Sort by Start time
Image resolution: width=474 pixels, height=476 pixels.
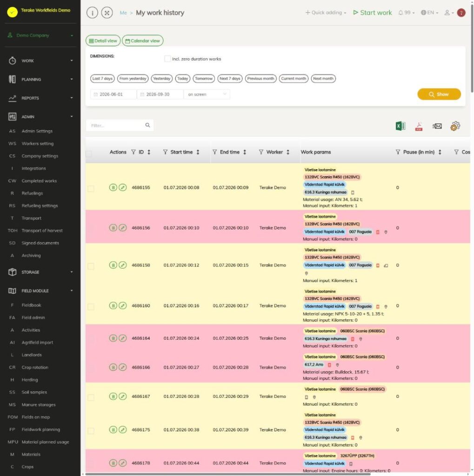click(198, 152)
